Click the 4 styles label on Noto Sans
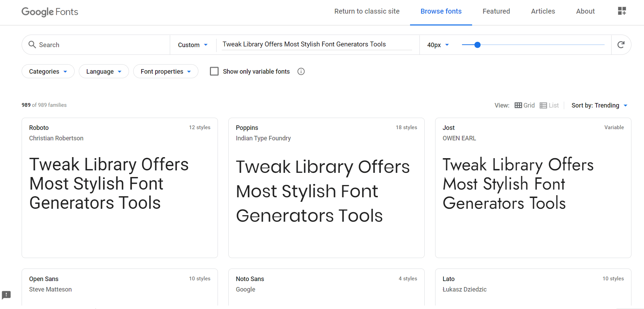Screen dimensions: 644x309 click(408, 279)
